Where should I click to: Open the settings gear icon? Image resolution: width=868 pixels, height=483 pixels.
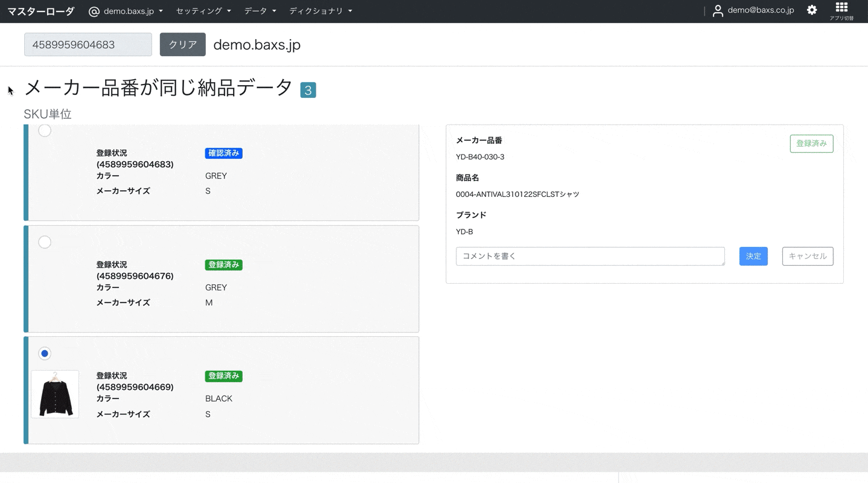tap(811, 10)
